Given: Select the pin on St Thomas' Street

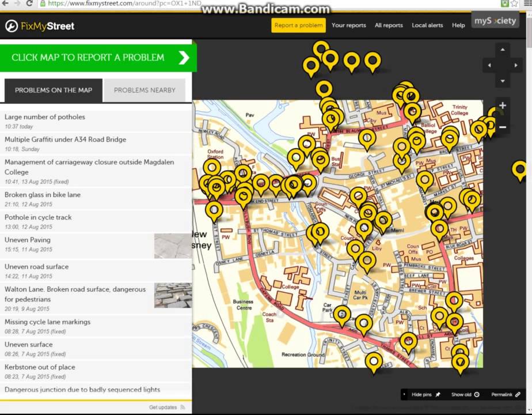Looking at the screenshot, I should click(320, 233).
